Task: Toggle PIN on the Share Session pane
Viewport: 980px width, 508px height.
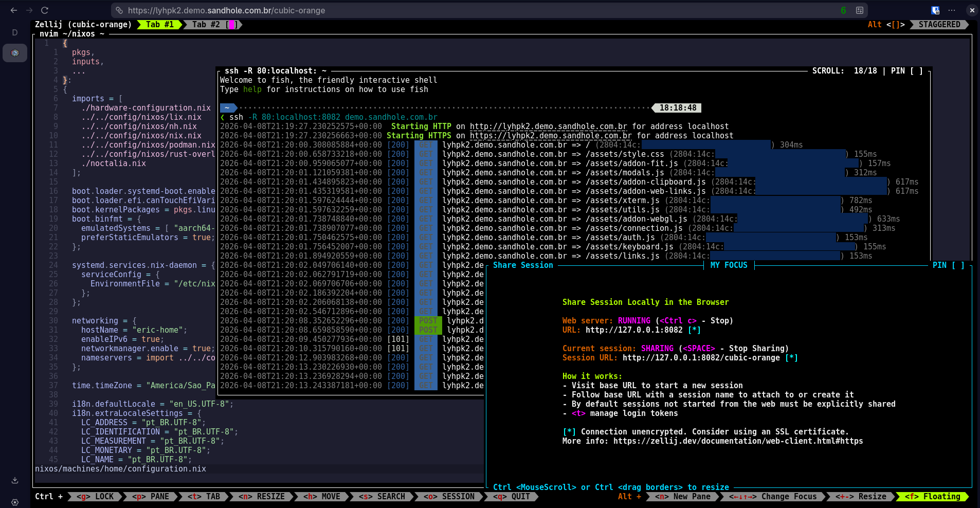Action: point(949,265)
